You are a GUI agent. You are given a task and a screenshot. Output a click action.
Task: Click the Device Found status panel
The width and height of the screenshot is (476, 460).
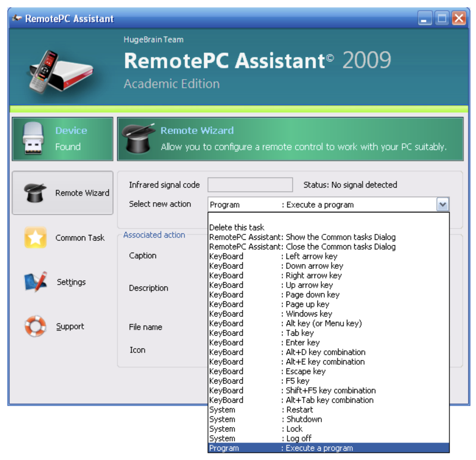pyautogui.click(x=62, y=139)
